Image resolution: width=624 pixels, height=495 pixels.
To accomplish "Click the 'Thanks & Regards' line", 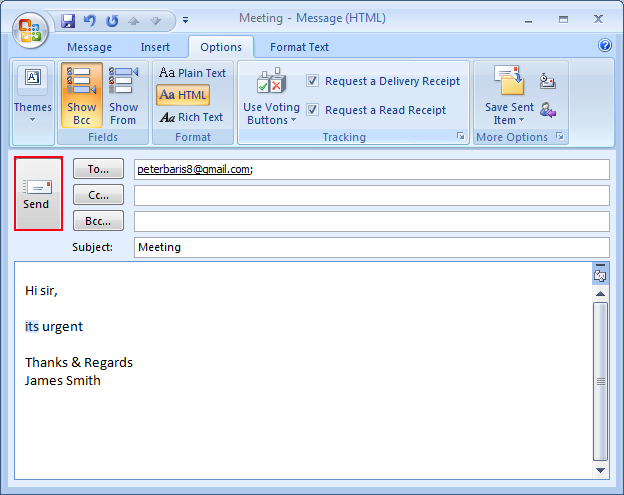I will (79, 362).
